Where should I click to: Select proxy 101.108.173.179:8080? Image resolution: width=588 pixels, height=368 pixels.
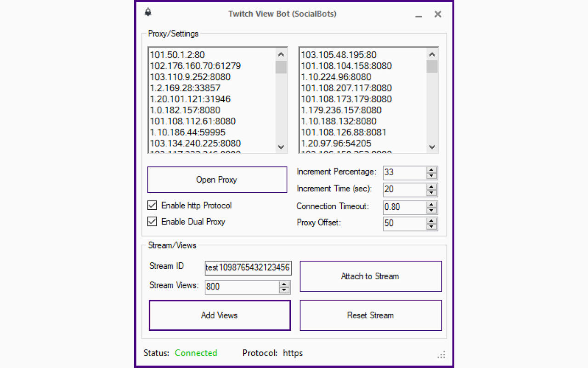(346, 99)
